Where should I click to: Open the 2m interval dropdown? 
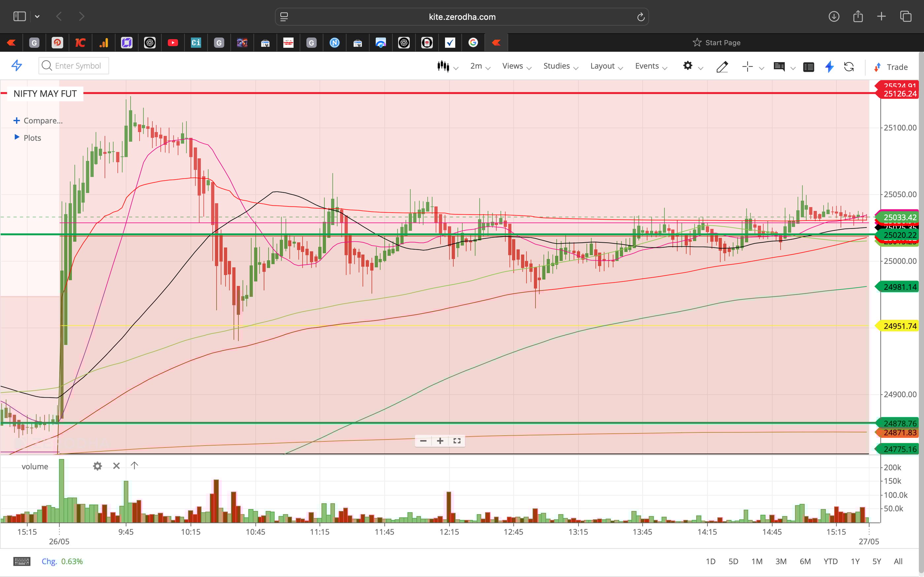[476, 66]
